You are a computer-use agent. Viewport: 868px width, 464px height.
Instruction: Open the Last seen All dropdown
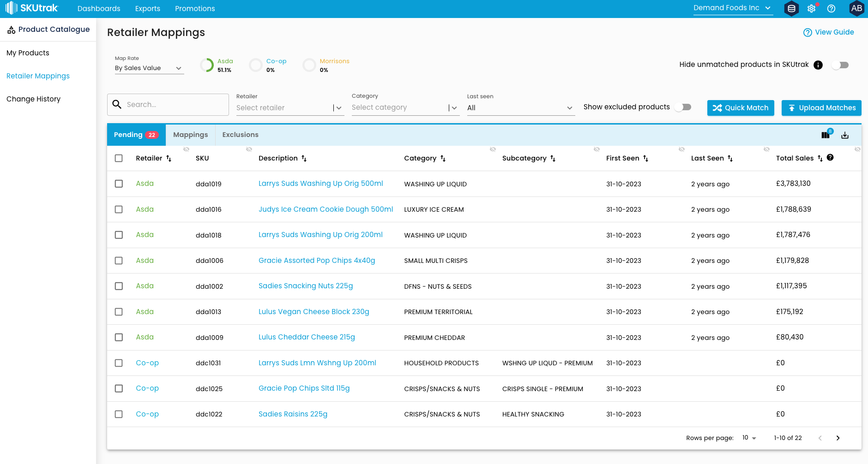pyautogui.click(x=521, y=108)
